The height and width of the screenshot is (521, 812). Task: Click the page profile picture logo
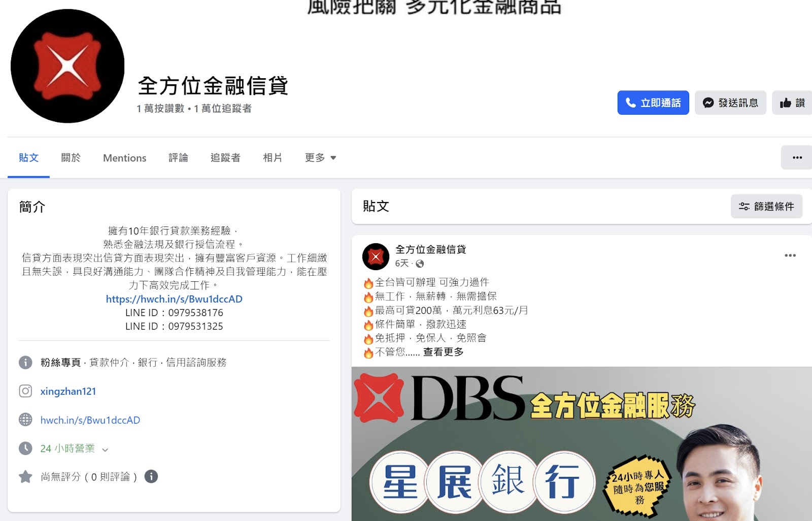coord(67,66)
